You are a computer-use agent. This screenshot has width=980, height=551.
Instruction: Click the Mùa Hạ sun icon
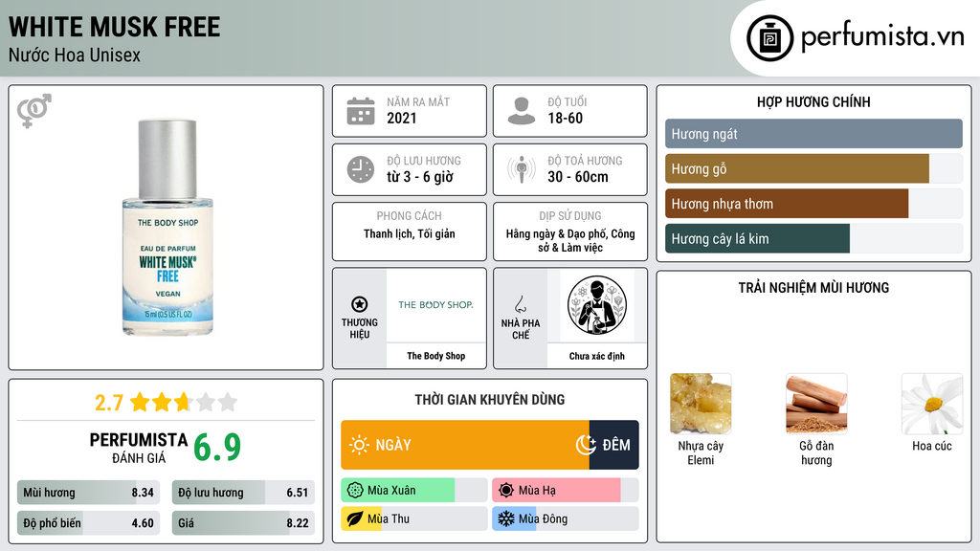click(506, 491)
